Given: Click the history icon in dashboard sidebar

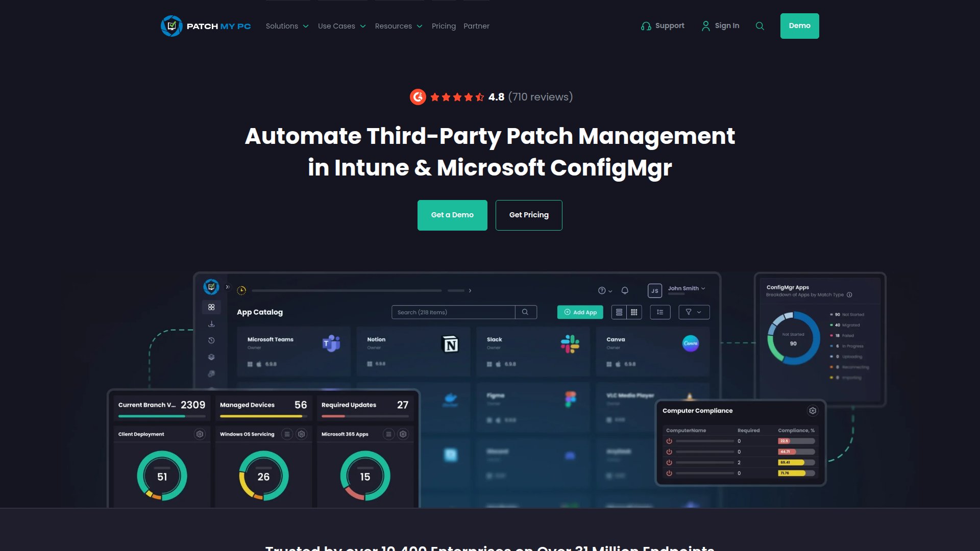Looking at the screenshot, I should (211, 340).
